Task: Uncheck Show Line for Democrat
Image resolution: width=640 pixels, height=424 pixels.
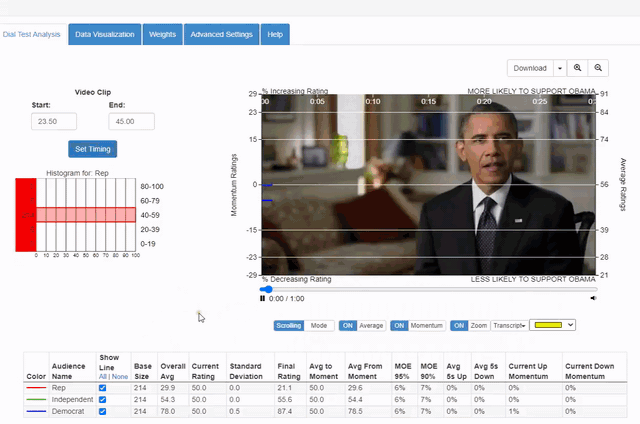Action: 102,411
